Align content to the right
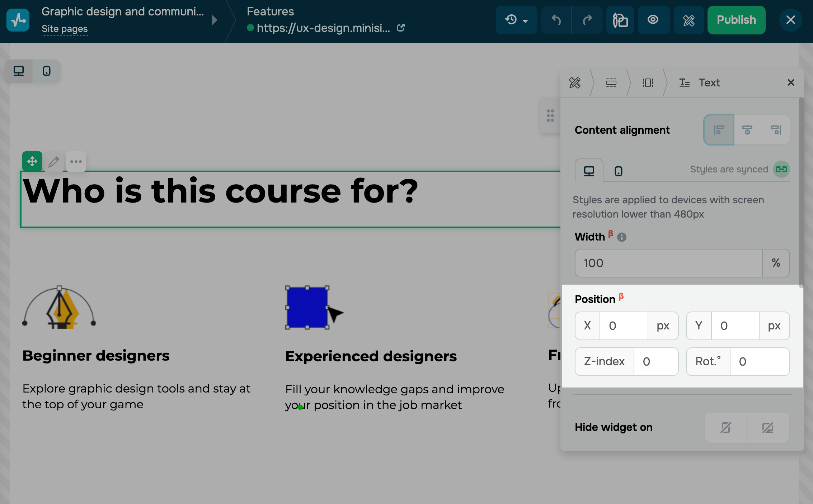 [776, 130]
